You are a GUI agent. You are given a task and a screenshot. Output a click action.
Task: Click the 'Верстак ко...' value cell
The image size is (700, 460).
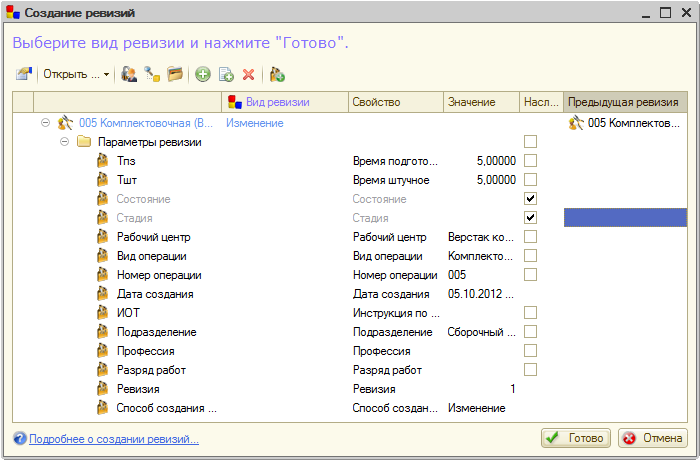tap(481, 237)
